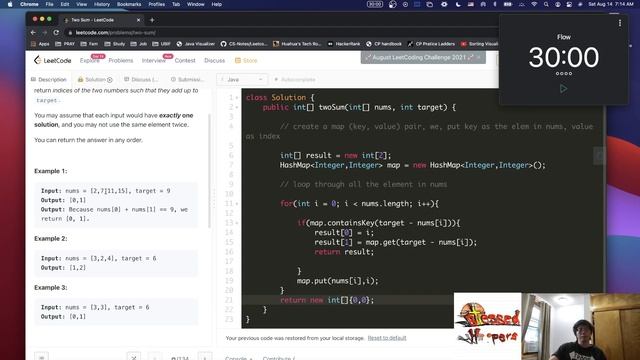Viewport: 640px width, 360px height.
Task: Open the Study bookmark folder
Action: (x=115, y=44)
